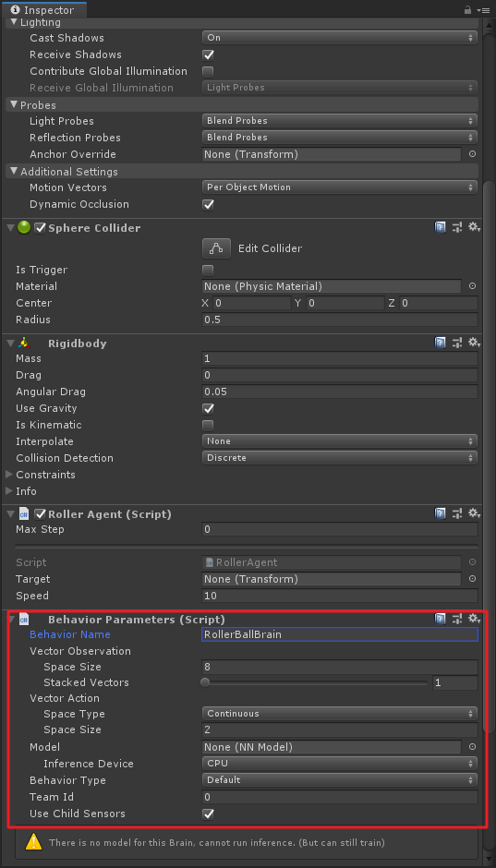Click the Edit Collider button
This screenshot has height=868, width=496.
click(216, 248)
